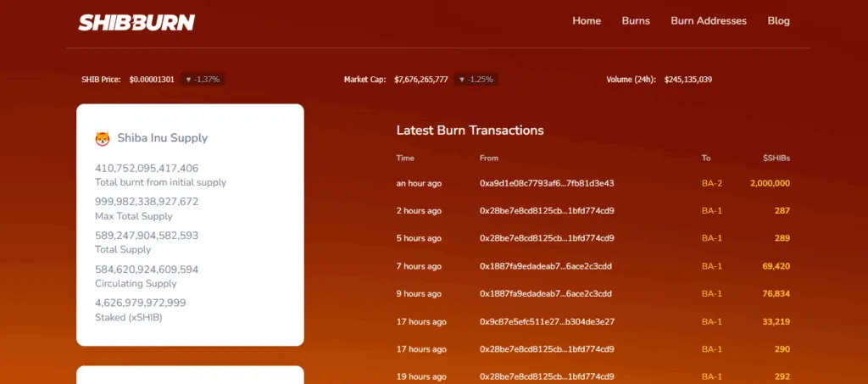
Task: Select Total Supply value 589,247,904,582,593
Action: [147, 235]
